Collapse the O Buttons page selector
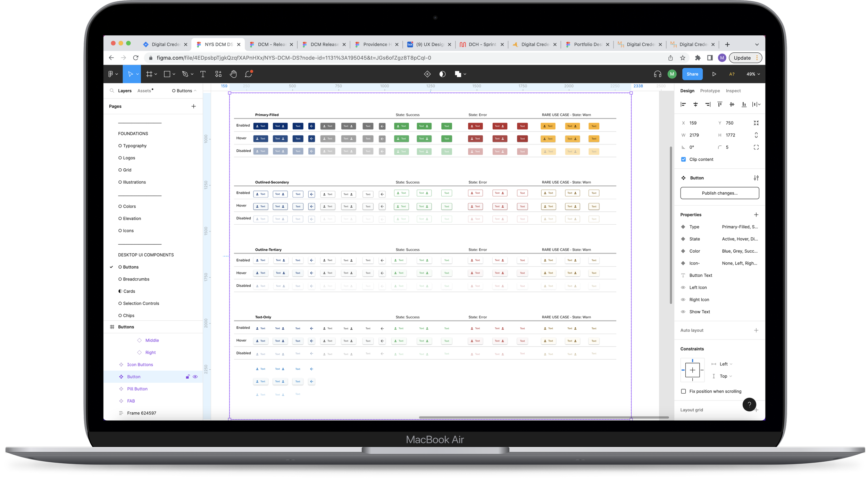This screenshot has height=479, width=868. [184, 91]
